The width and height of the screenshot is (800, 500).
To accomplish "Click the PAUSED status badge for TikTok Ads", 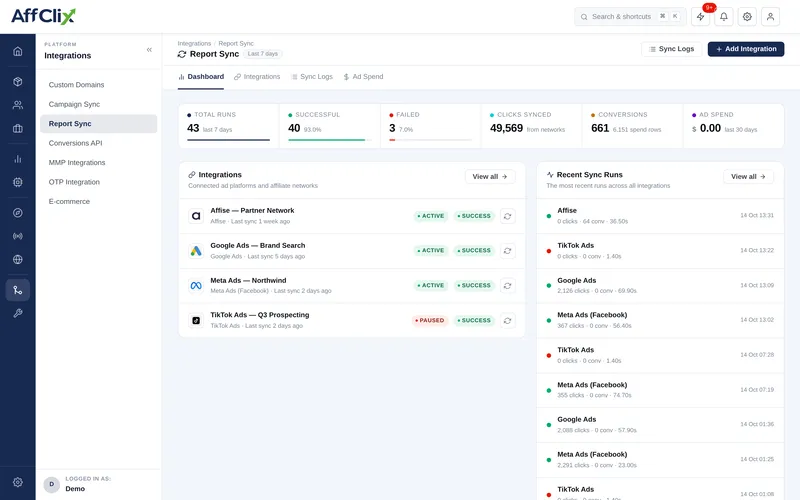I will [x=430, y=320].
